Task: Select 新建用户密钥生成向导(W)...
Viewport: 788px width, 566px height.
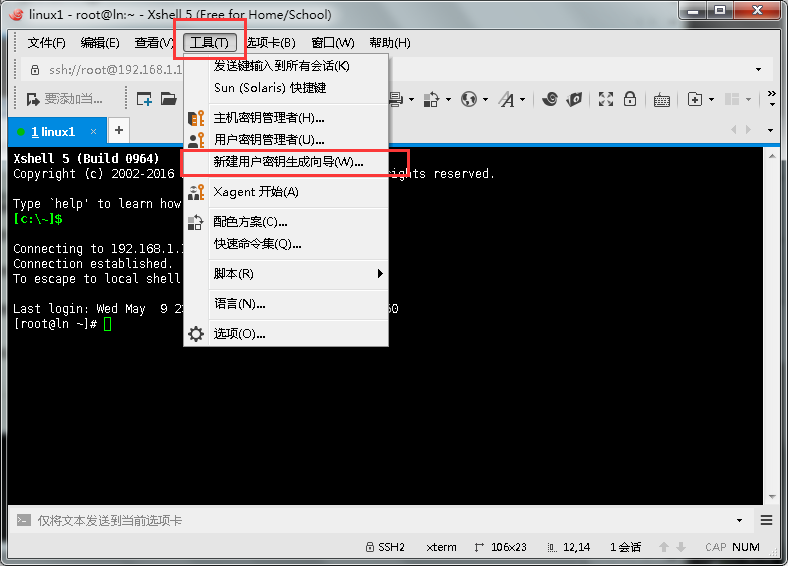Action: 286,162
